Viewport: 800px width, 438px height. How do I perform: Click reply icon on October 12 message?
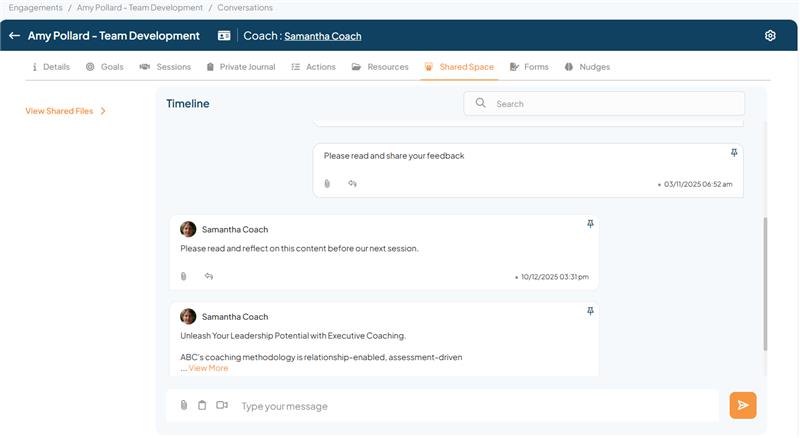coord(209,276)
